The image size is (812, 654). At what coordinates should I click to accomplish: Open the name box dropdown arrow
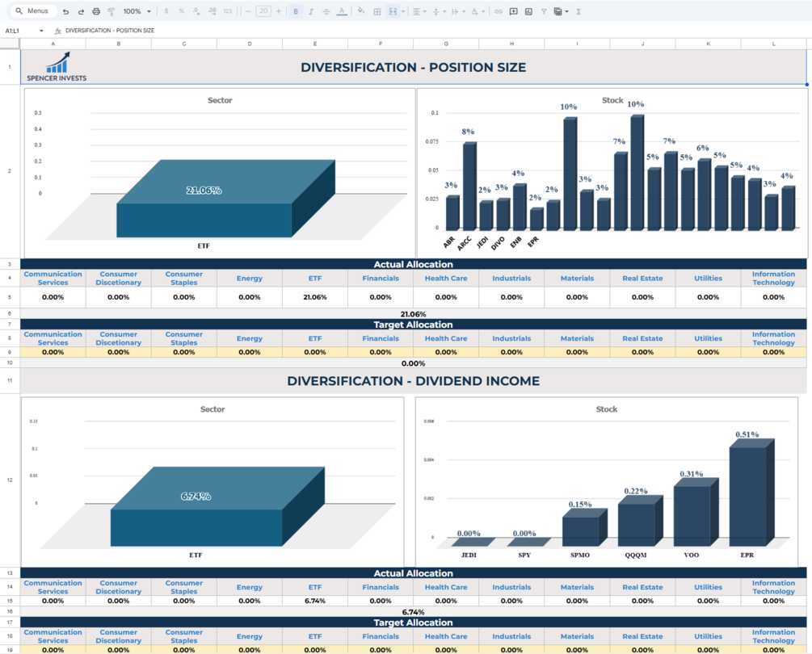[x=41, y=31]
